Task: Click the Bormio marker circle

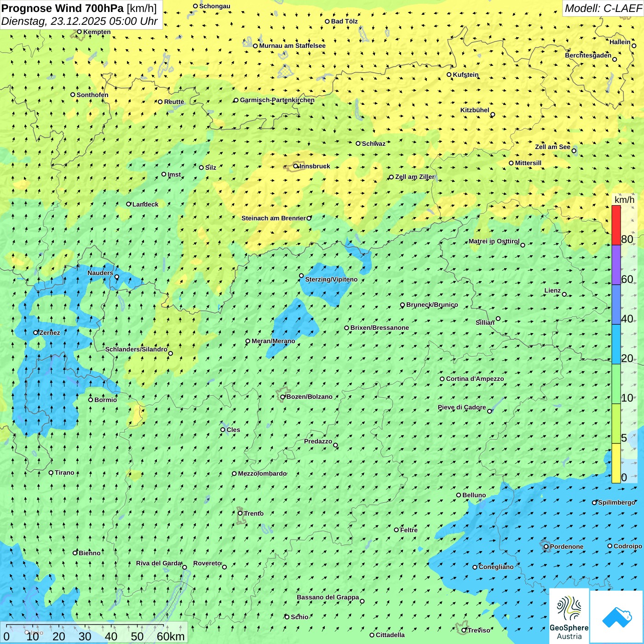Action: point(91,400)
